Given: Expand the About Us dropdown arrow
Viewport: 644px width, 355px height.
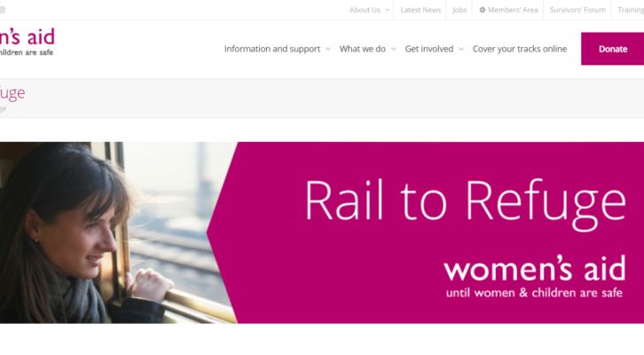Looking at the screenshot, I should coord(387,10).
